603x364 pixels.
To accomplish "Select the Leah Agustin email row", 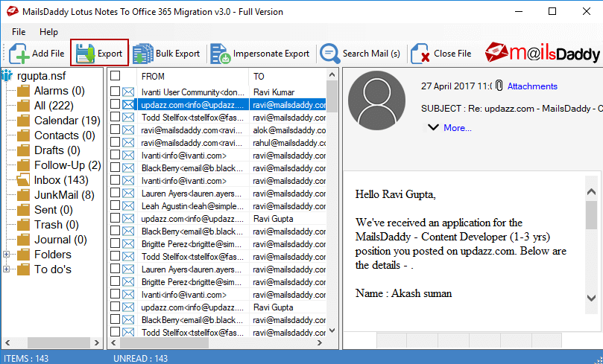I will (218, 206).
